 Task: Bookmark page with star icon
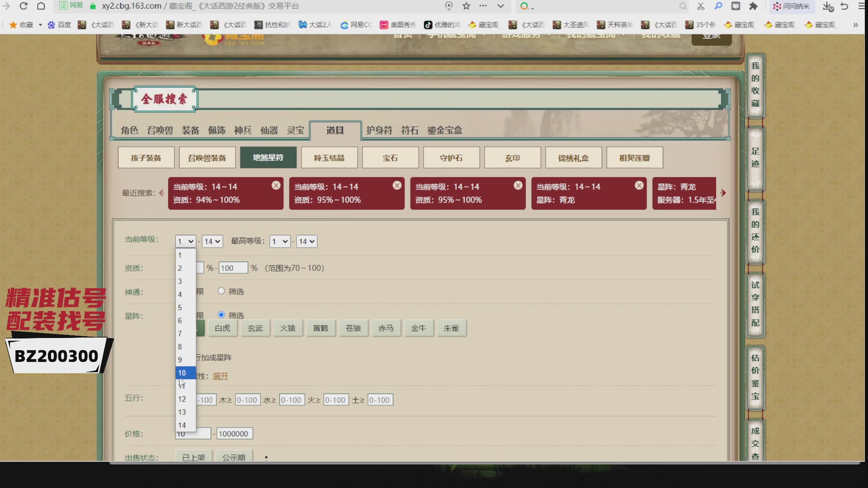coord(466,6)
